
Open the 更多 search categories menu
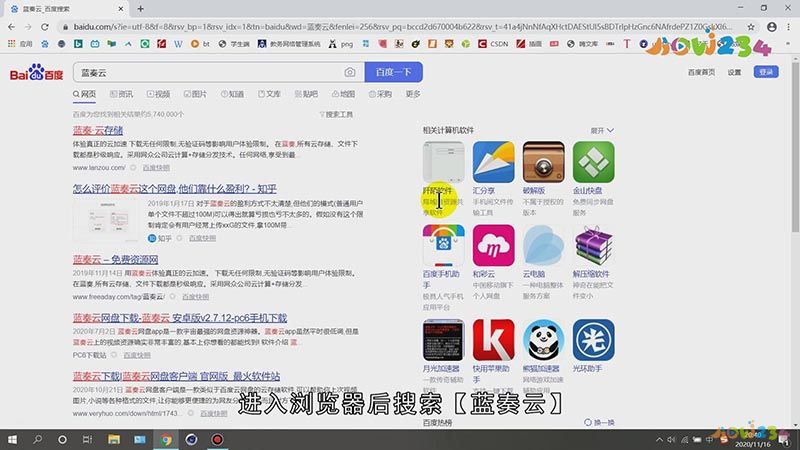pyautogui.click(x=413, y=94)
